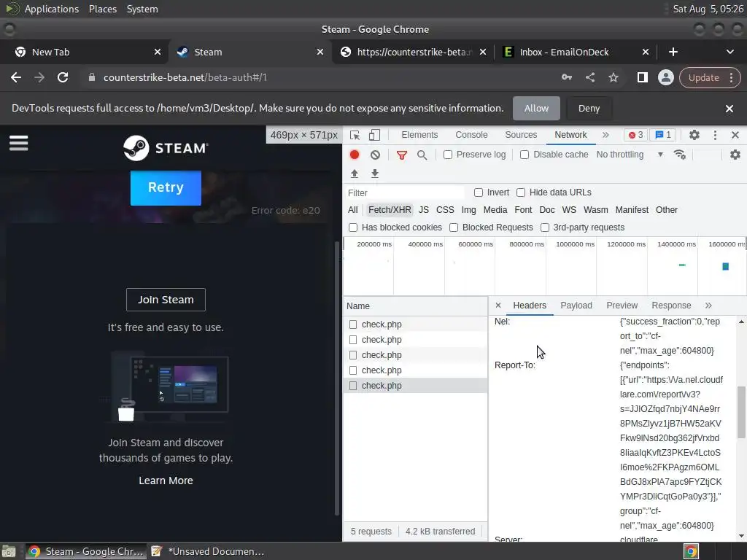747x560 pixels.
Task: Bookmark this page star icon
Action: (x=613, y=77)
